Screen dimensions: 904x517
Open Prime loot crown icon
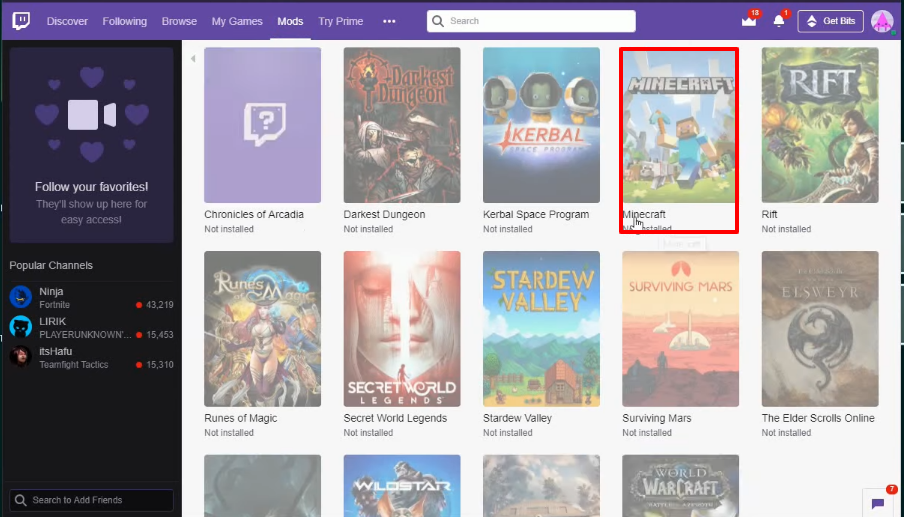pyautogui.click(x=749, y=21)
